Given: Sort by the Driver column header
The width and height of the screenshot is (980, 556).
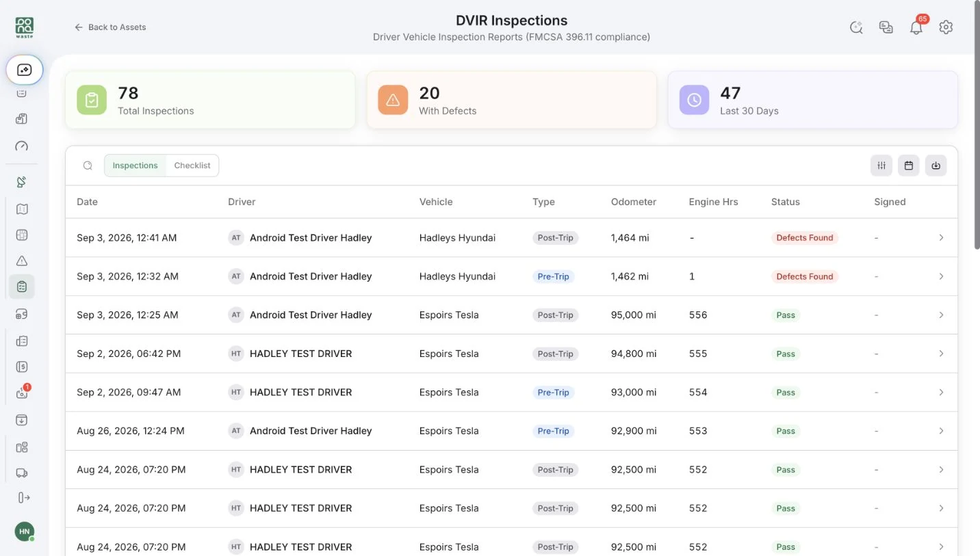Looking at the screenshot, I should pyautogui.click(x=242, y=202).
